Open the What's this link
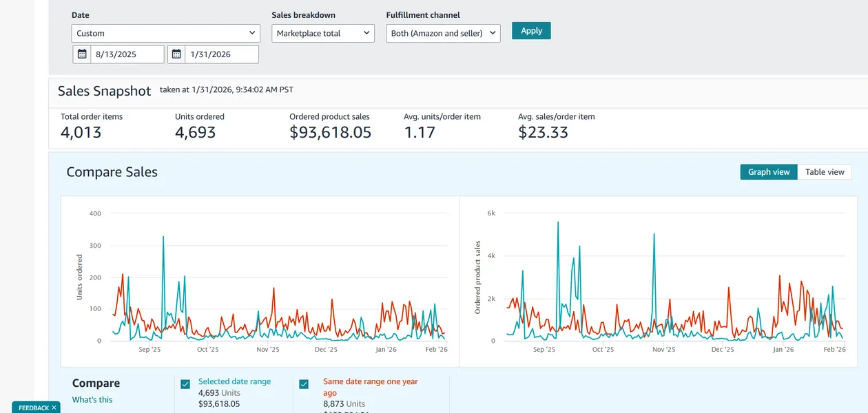 pos(92,400)
